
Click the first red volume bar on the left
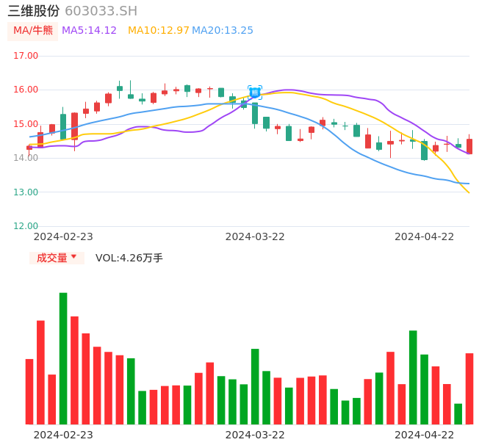[29, 391]
